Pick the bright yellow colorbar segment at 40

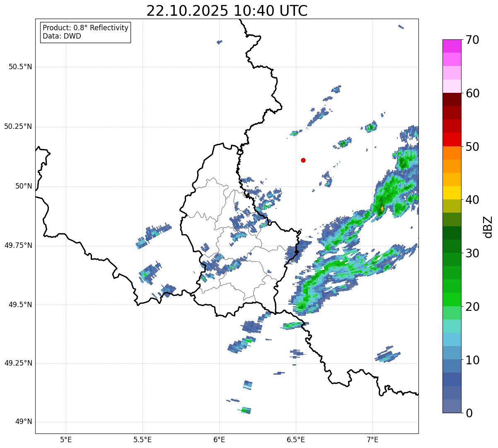tap(452, 193)
